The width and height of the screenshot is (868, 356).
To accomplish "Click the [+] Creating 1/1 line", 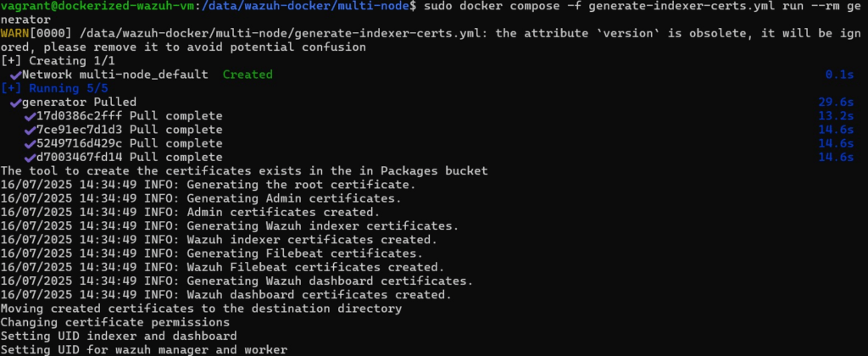I will tap(58, 61).
